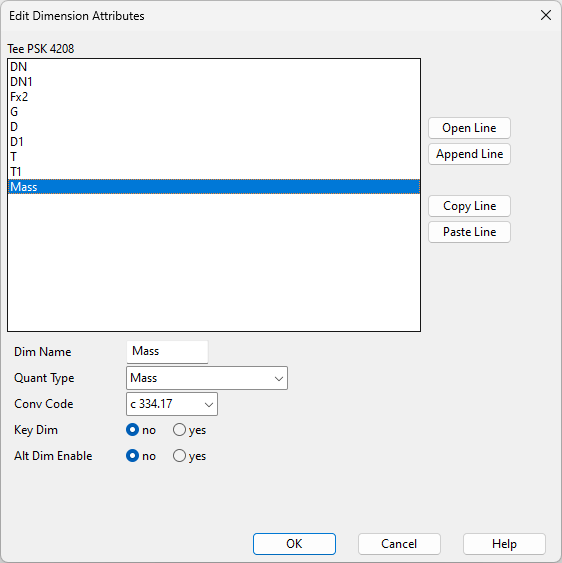The height and width of the screenshot is (563, 562).
Task: Click the Dim Name text field
Action: pyautogui.click(x=167, y=352)
